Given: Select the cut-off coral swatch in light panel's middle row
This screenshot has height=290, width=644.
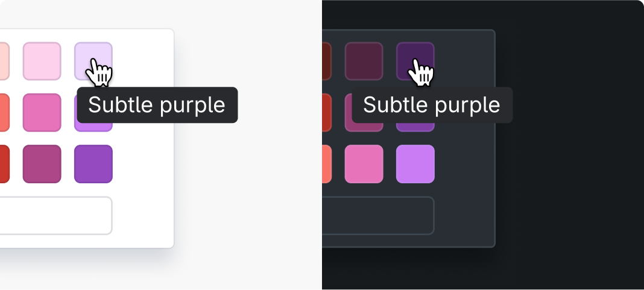Looking at the screenshot, I should pyautogui.click(x=4, y=112).
